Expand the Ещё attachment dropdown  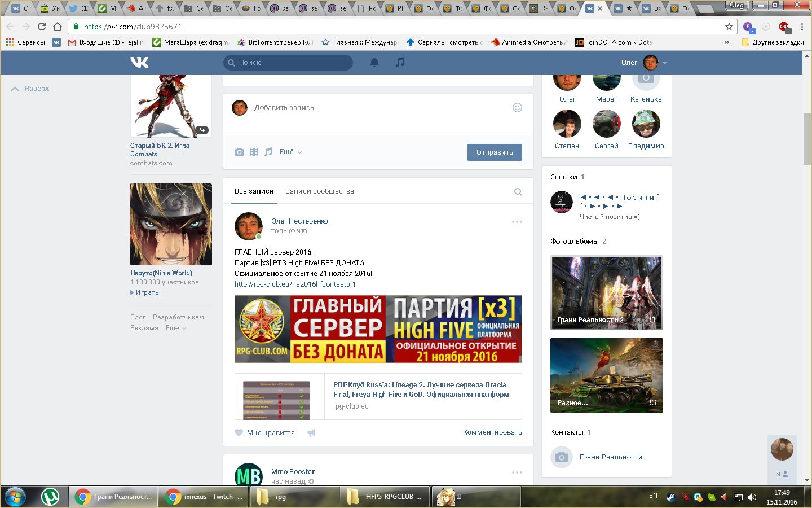[290, 152]
